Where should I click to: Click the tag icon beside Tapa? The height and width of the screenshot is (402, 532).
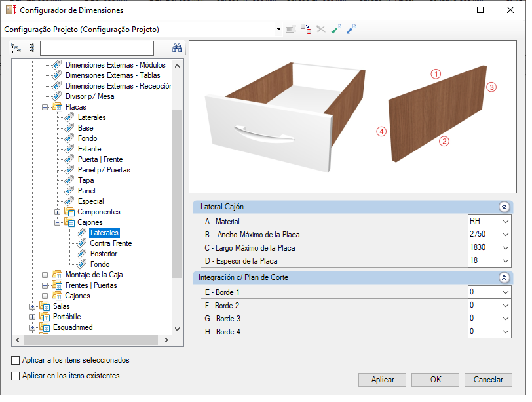[x=69, y=180]
